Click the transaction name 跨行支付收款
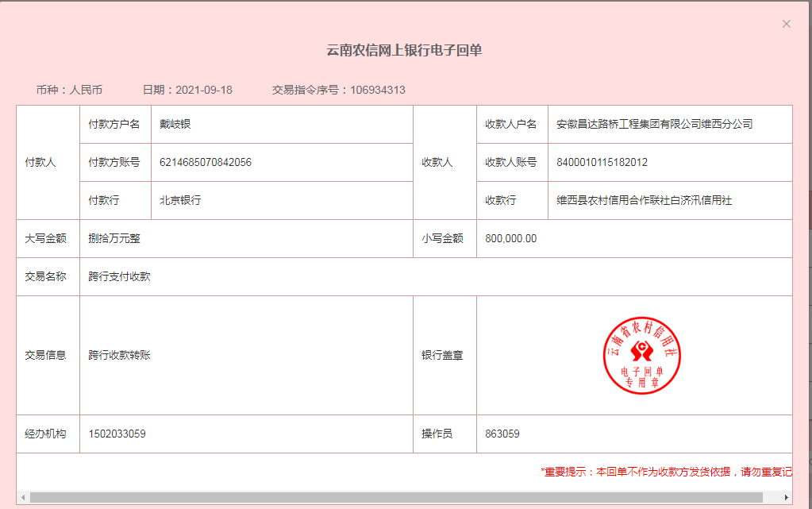Image resolution: width=812 pixels, height=509 pixels. coord(119,277)
